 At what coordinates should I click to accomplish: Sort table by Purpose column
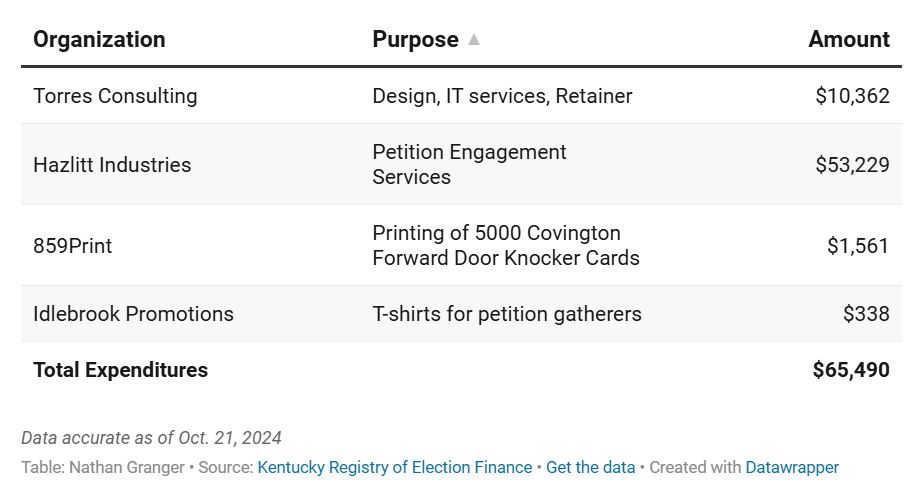point(415,40)
